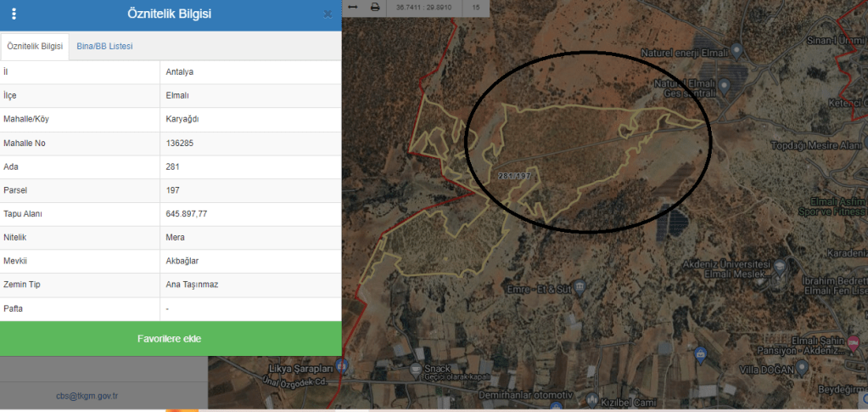
Task: Select the Öznitelik Bilgisi tab
Action: [35, 46]
